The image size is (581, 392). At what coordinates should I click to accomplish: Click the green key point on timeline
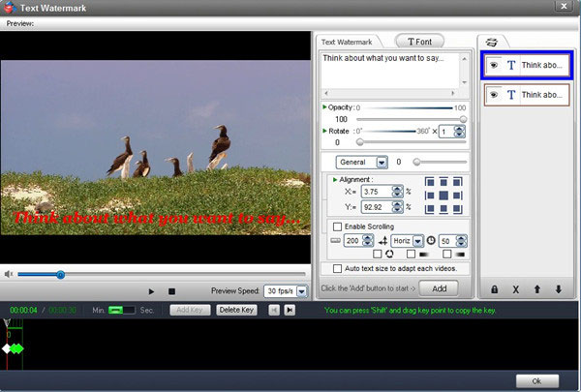pos(17,348)
